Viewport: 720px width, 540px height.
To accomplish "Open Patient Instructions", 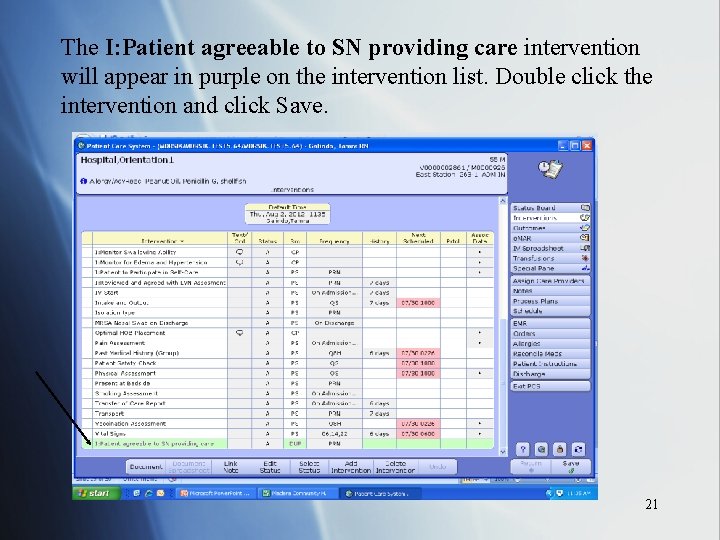I will tap(551, 364).
